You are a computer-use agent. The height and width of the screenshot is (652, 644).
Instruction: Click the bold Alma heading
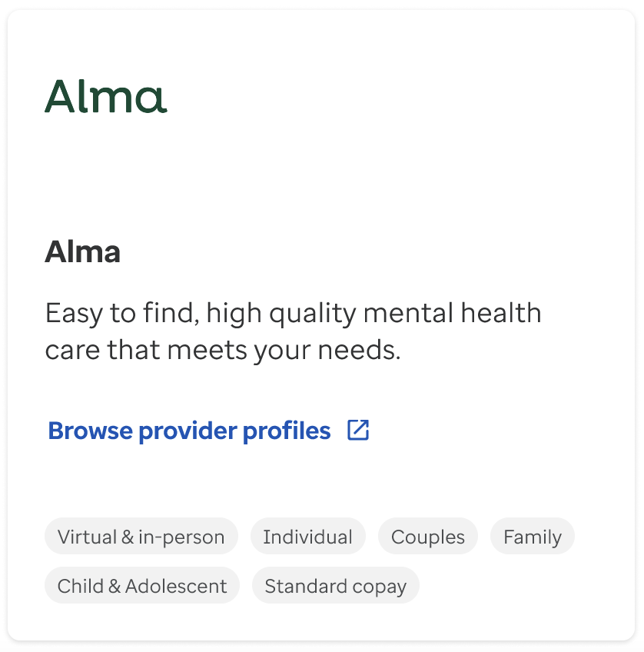(83, 252)
